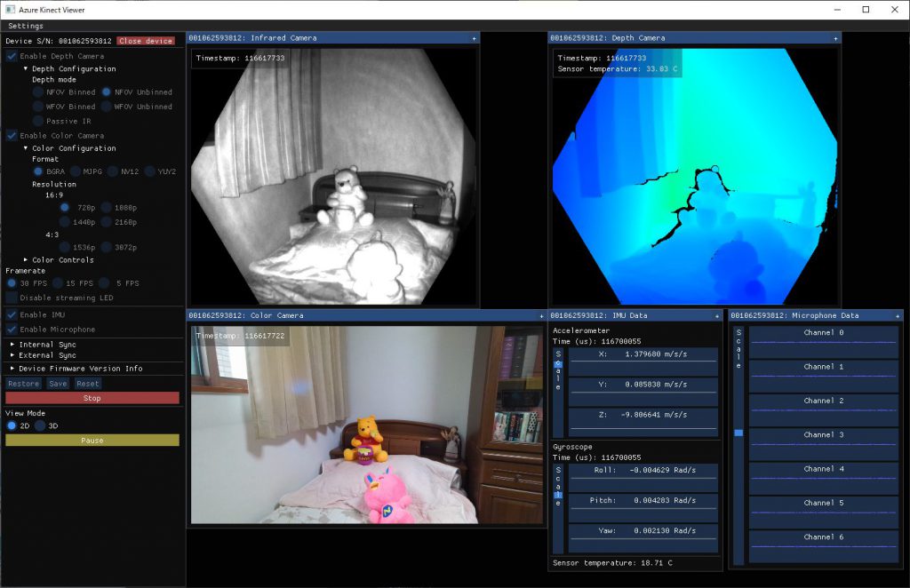The width and height of the screenshot is (910, 588).
Task: Open the Settings menu
Action: pos(26,26)
